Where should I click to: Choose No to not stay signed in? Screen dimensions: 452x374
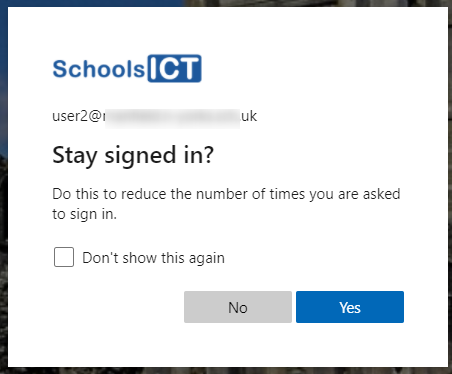238,307
